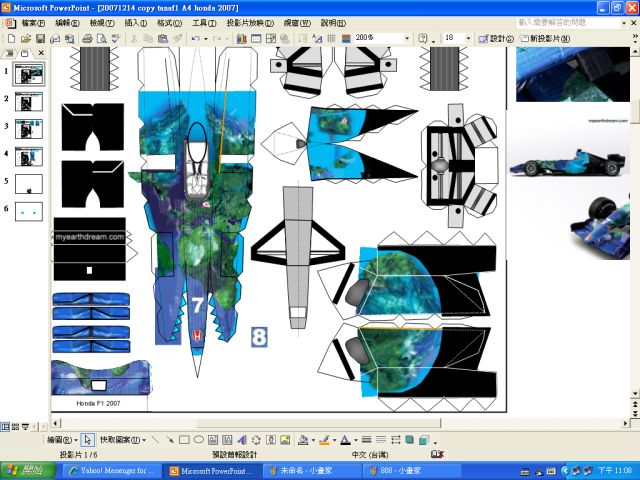Switch to the Slides tab in the pane
Screen dimensions: 640x480
[x=24, y=53]
